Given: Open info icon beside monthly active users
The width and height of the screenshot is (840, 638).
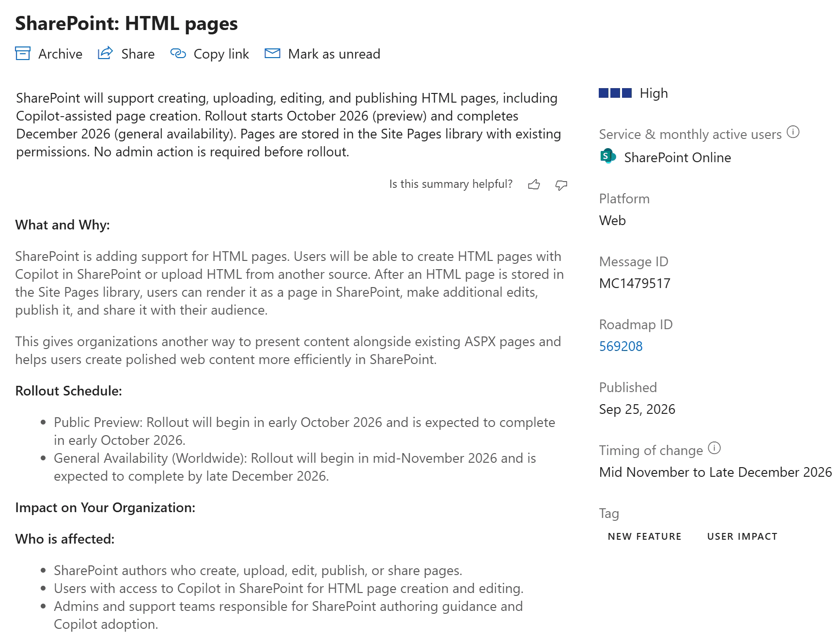Looking at the screenshot, I should coord(793,132).
